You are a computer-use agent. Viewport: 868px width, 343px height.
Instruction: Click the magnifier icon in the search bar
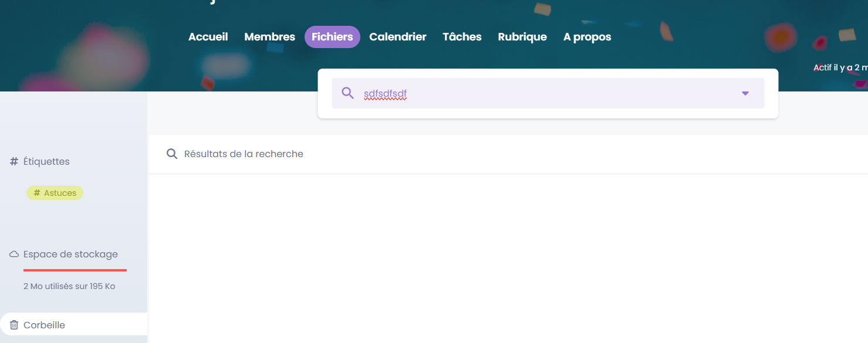[x=347, y=93]
